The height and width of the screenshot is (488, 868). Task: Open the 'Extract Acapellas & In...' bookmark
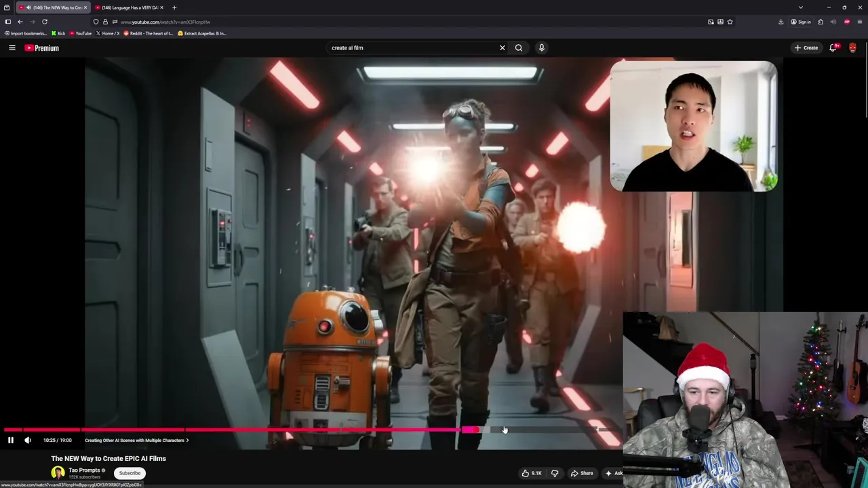[x=201, y=33]
